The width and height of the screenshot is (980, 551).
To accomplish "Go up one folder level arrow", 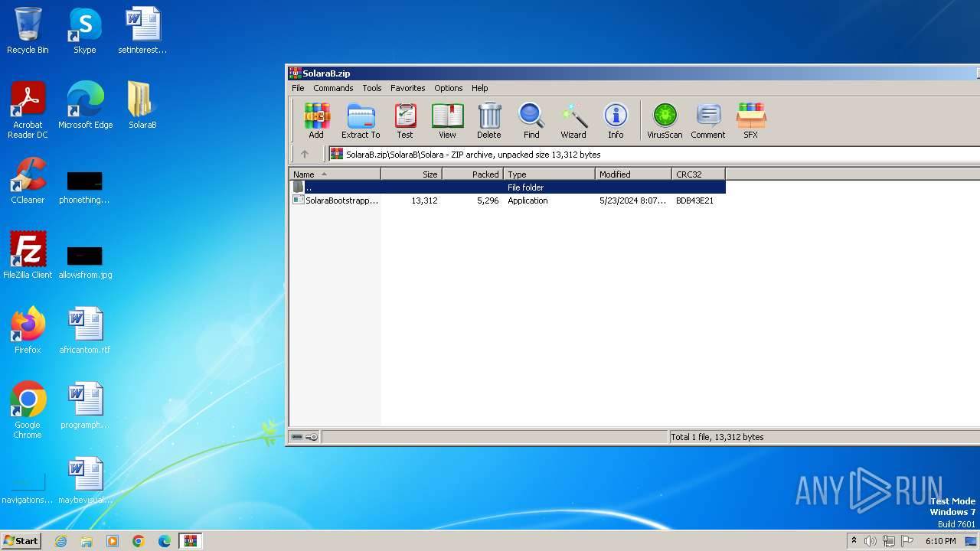I will [305, 154].
